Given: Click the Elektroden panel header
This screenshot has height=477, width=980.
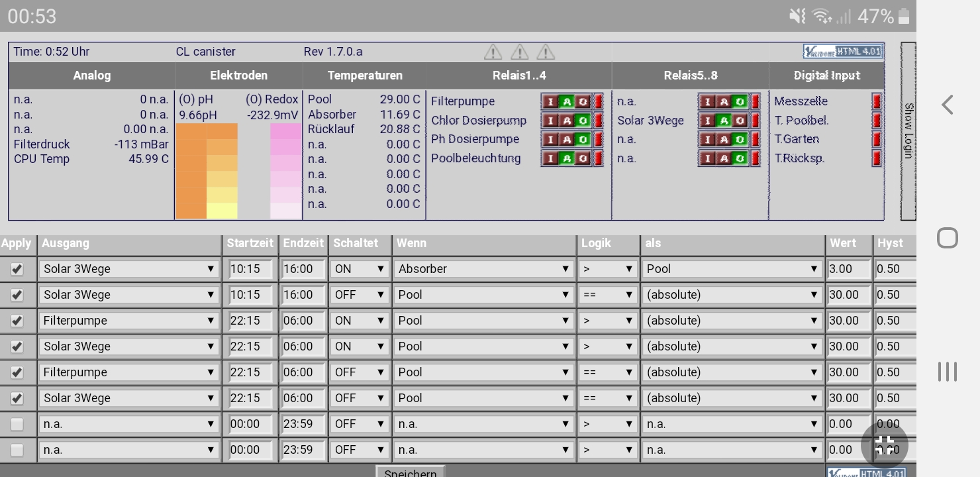Looking at the screenshot, I should pyautogui.click(x=239, y=76).
